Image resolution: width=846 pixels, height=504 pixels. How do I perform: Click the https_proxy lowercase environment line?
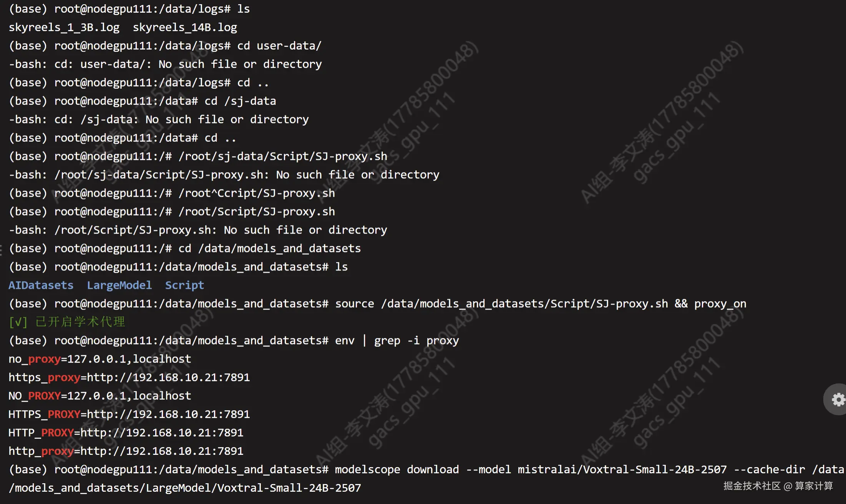(129, 377)
